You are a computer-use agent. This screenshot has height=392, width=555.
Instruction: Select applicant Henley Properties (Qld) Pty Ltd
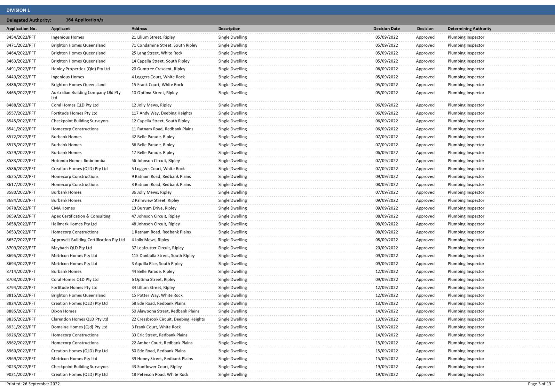click(80, 69)
